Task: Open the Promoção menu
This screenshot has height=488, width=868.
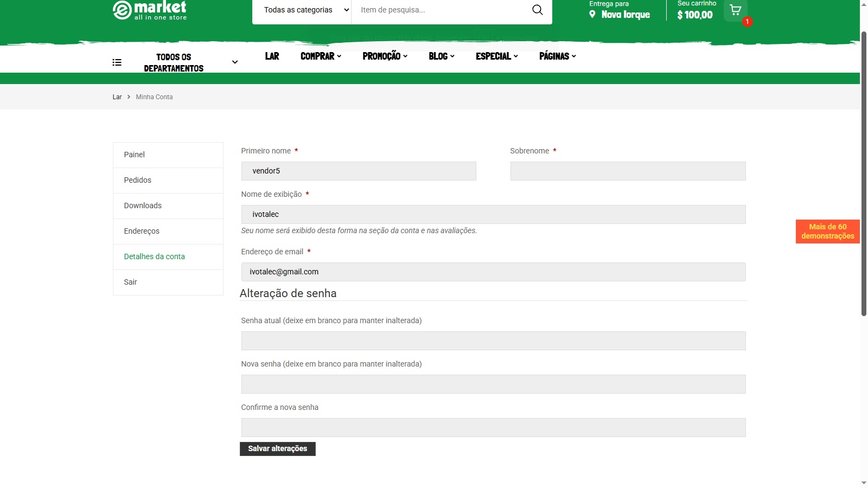Action: click(x=385, y=56)
